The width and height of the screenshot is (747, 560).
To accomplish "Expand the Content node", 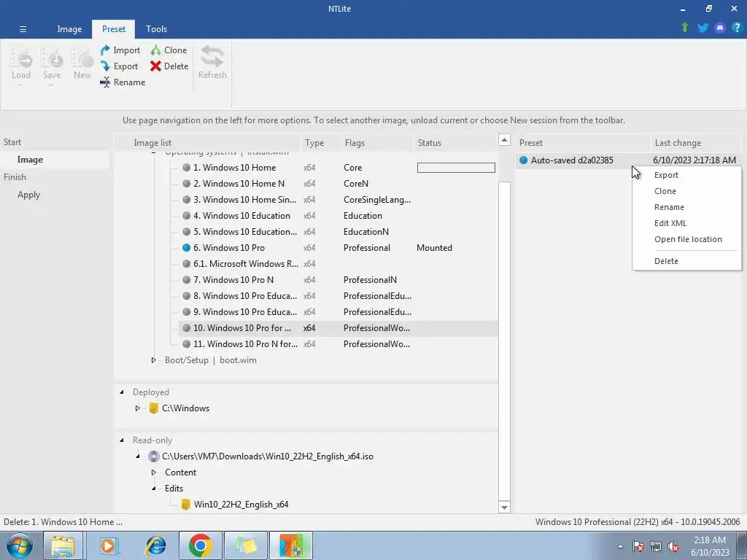I will [153, 472].
